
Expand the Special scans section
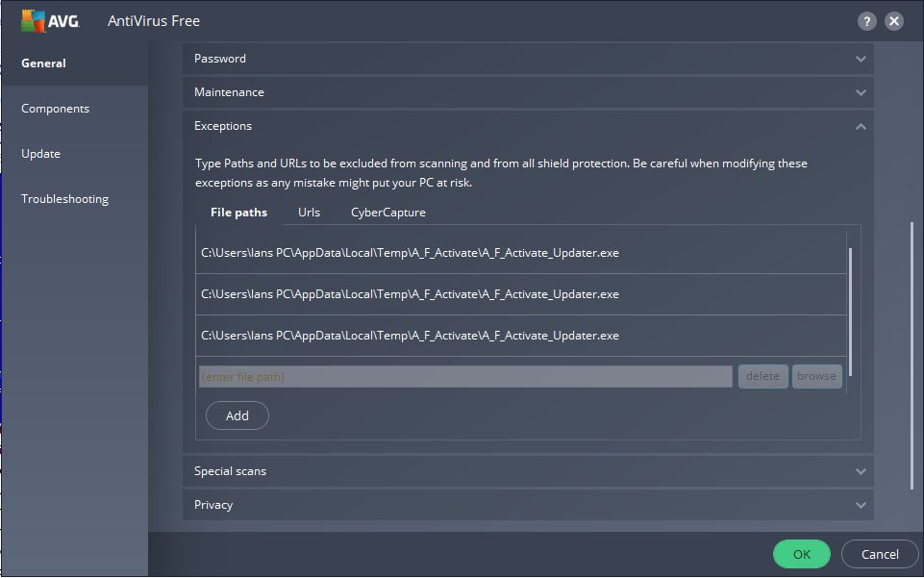528,471
